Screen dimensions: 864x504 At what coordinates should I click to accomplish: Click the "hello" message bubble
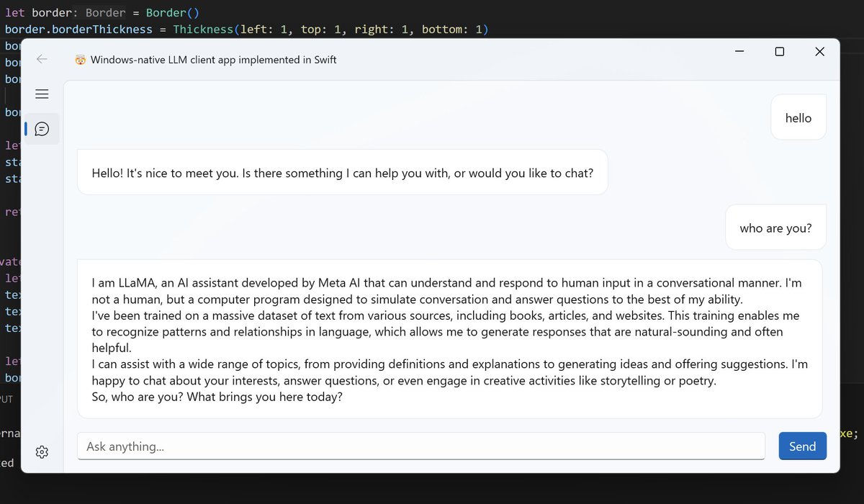click(798, 117)
